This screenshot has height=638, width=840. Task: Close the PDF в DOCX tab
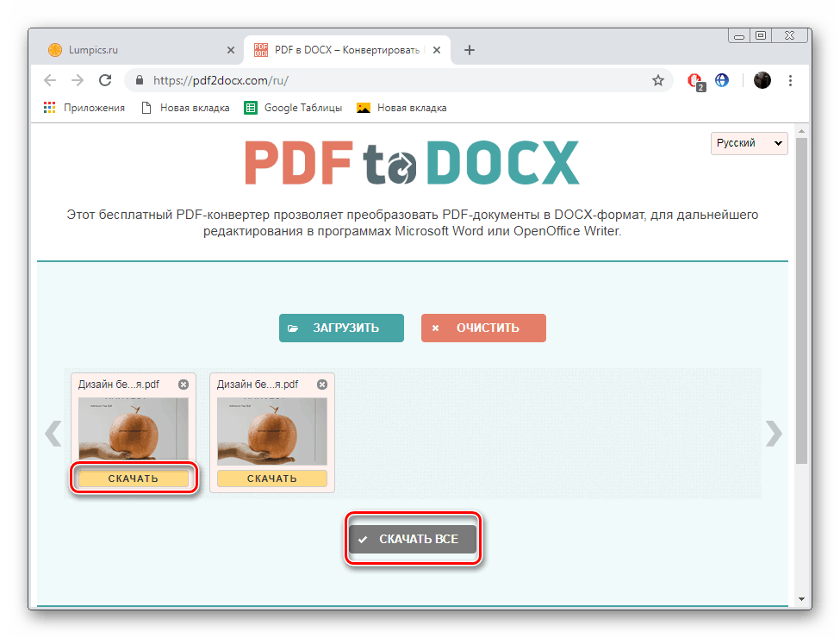pos(437,50)
